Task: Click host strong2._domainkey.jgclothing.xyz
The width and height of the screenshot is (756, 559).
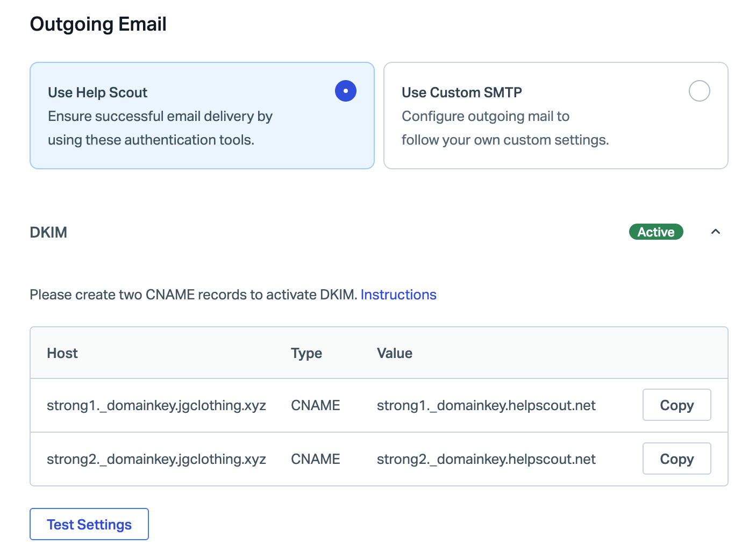Action: pos(156,459)
